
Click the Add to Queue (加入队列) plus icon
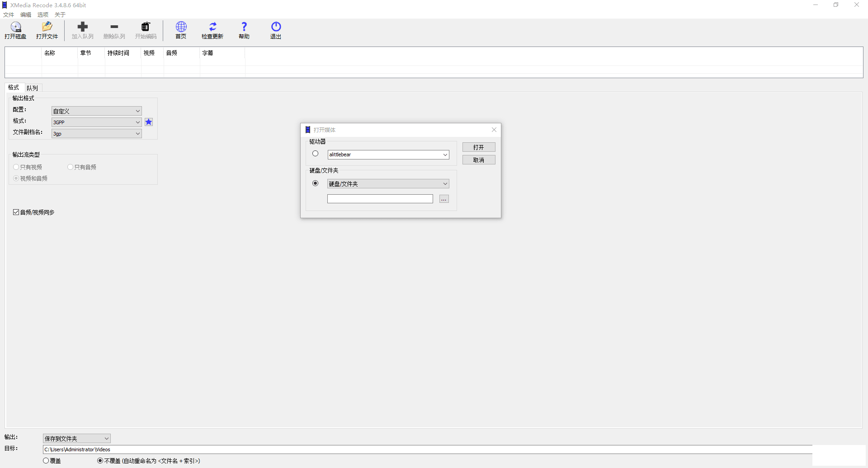click(x=83, y=27)
